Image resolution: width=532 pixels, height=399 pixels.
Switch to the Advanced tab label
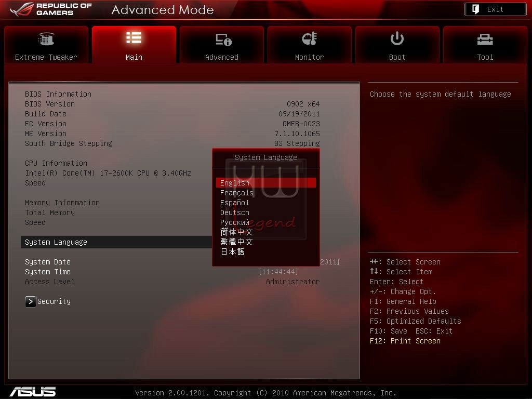pyautogui.click(x=221, y=57)
